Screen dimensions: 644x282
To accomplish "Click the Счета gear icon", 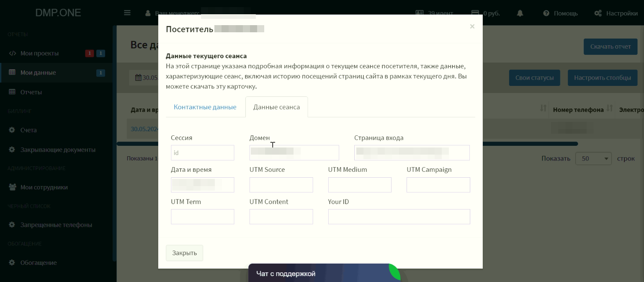I will point(13,130).
